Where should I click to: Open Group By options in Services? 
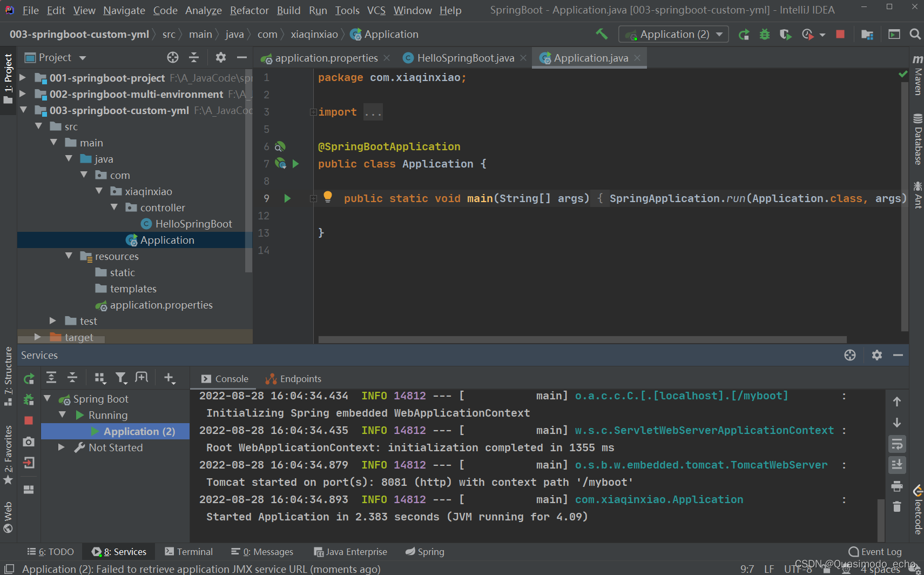click(x=100, y=378)
